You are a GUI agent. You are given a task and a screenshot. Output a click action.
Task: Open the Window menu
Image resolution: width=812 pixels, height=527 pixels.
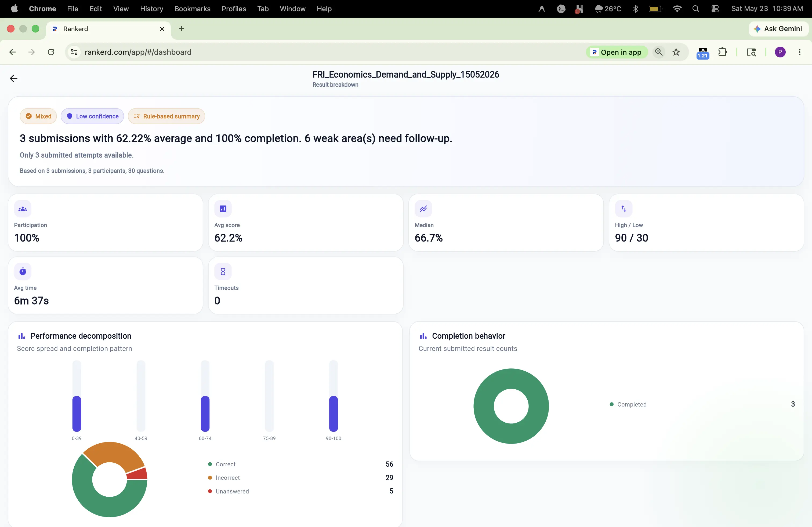[292, 9]
